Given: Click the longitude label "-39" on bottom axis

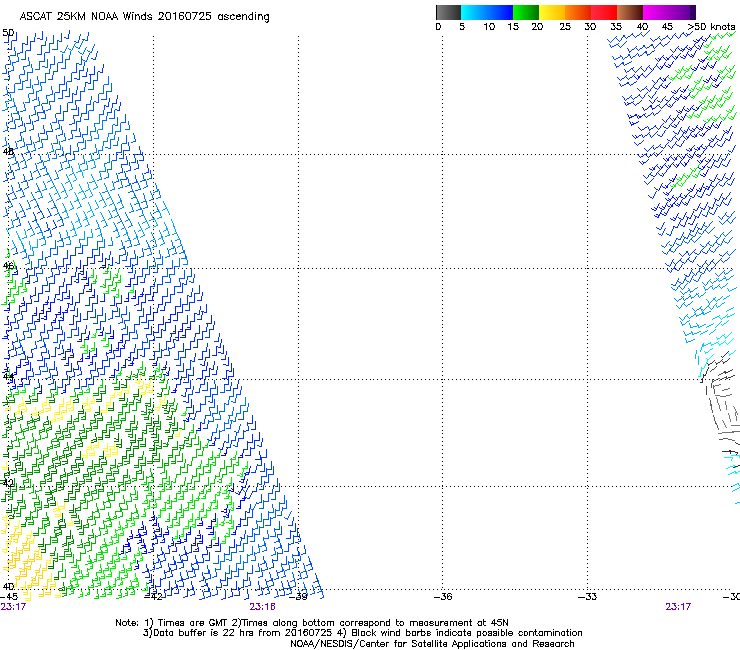Looking at the screenshot, I should [298, 597].
